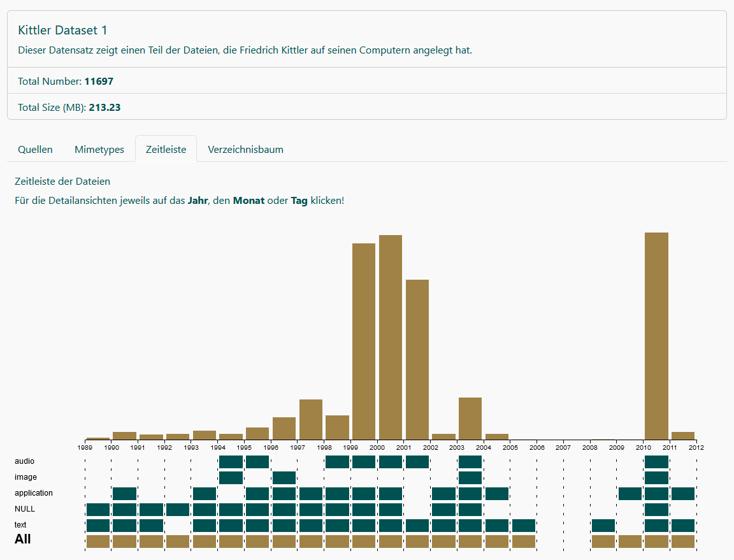Click the audio cell for 1998
This screenshot has width=734, height=560.
[x=338, y=462]
